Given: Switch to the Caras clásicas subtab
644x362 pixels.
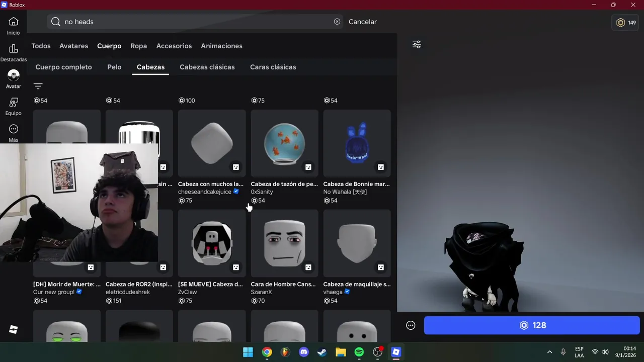Looking at the screenshot, I should coord(273,67).
